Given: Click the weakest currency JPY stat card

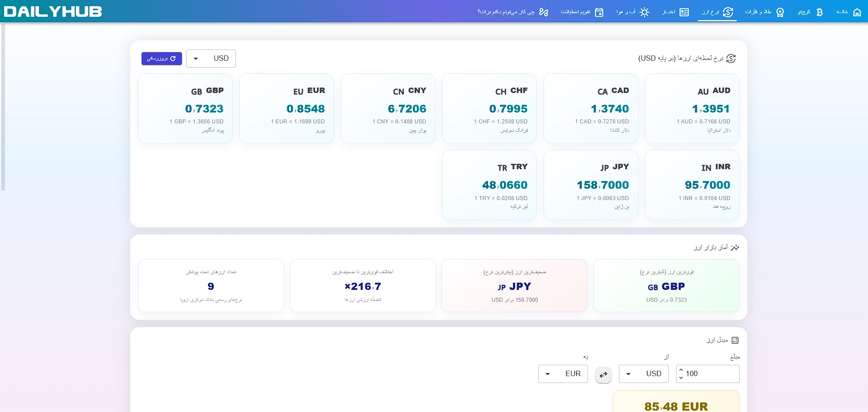Looking at the screenshot, I should (515, 285).
